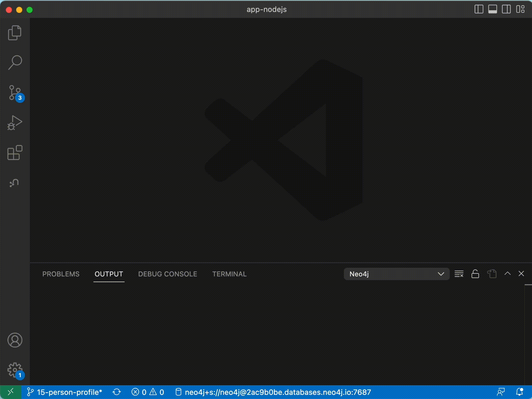This screenshot has width=532, height=399.
Task: Toggle bottom panel layout icon
Action: (493, 9)
